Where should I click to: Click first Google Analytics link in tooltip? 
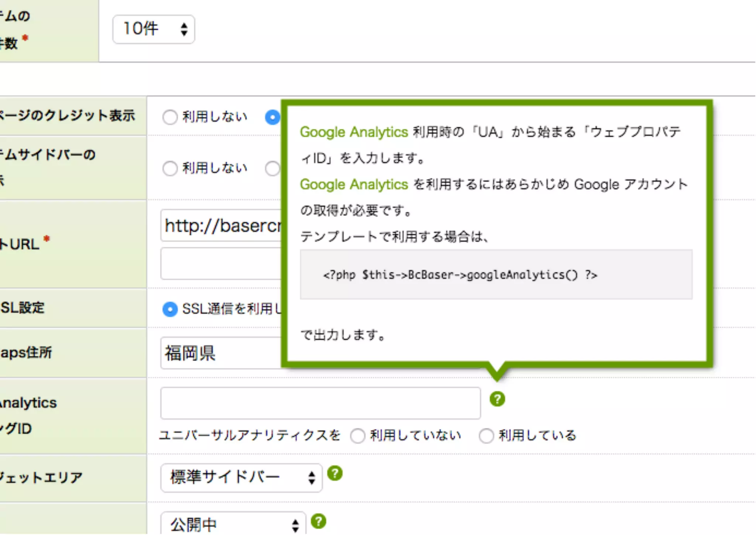(354, 132)
